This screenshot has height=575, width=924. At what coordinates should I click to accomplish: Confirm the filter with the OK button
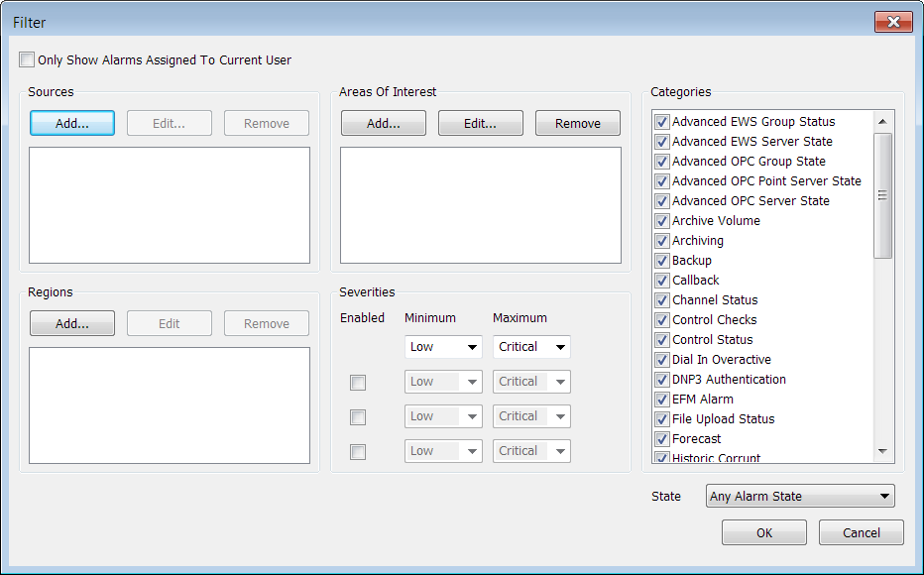click(763, 532)
